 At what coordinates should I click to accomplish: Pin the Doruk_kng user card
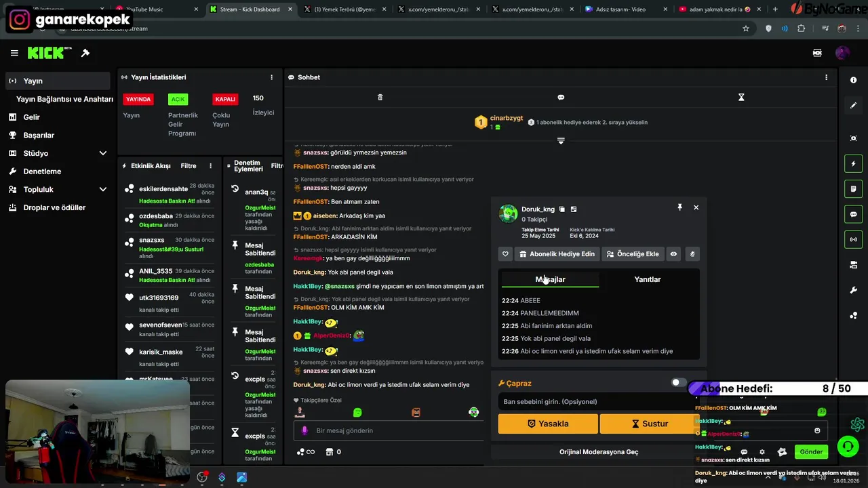(x=679, y=207)
